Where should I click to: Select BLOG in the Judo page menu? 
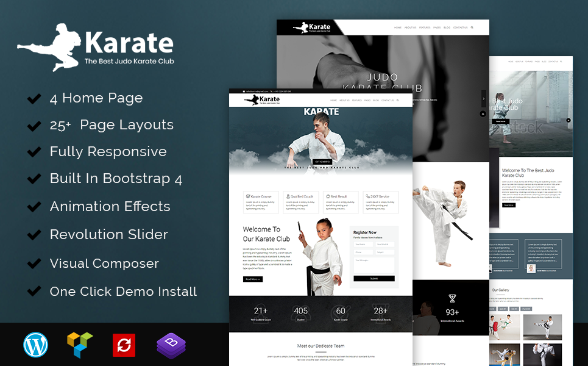pos(447,27)
